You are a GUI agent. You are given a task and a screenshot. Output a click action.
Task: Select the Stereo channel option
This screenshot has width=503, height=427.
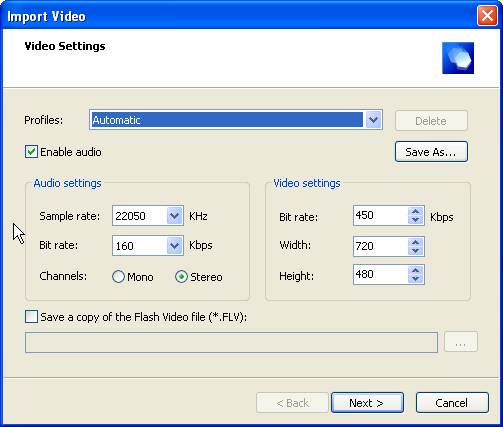pos(181,277)
